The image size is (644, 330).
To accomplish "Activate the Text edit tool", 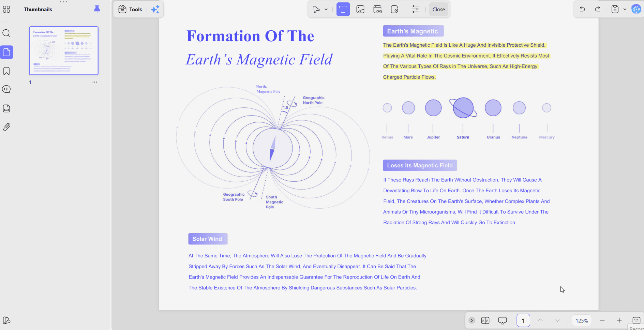I will tap(343, 9).
